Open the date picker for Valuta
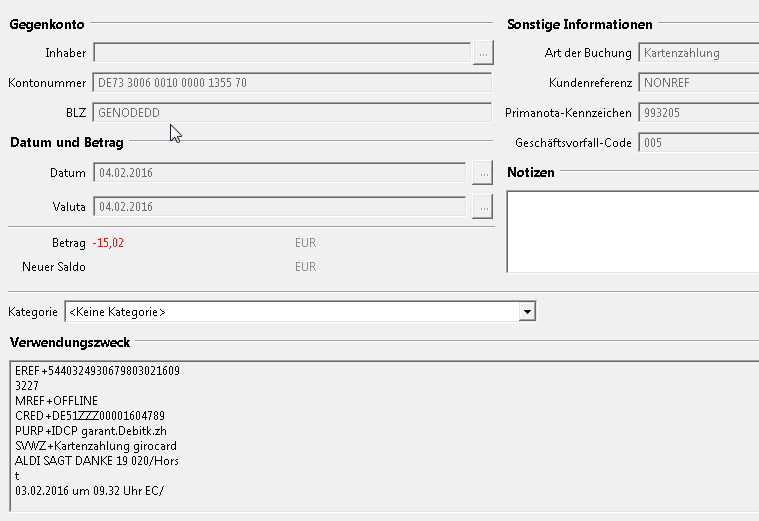 (x=483, y=207)
